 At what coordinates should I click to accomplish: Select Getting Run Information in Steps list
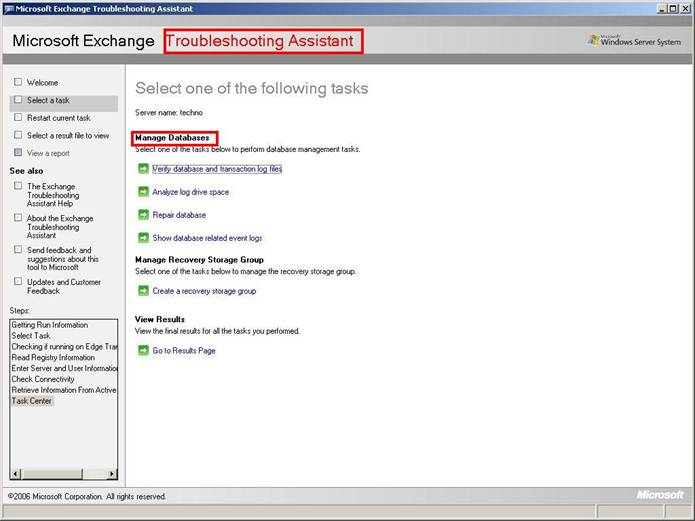50,325
